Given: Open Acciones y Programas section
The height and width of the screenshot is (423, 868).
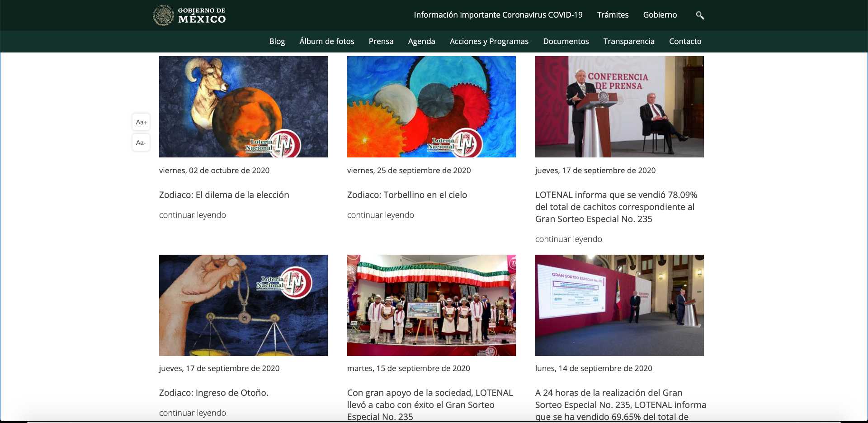Looking at the screenshot, I should click(x=489, y=41).
